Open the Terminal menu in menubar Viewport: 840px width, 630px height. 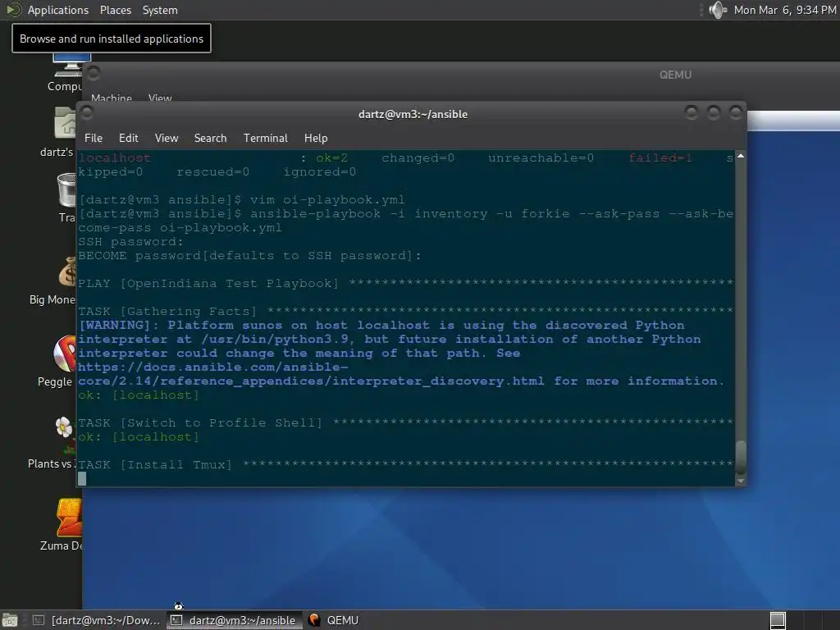[265, 138]
